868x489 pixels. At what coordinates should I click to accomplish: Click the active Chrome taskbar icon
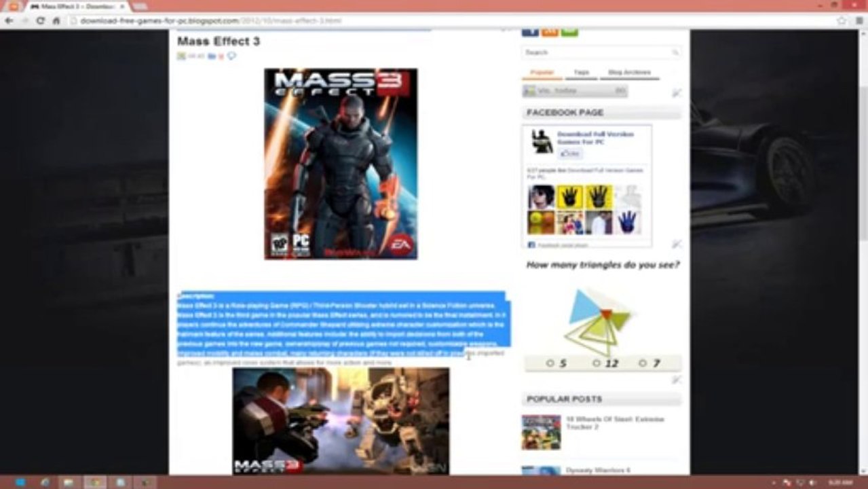point(95,482)
